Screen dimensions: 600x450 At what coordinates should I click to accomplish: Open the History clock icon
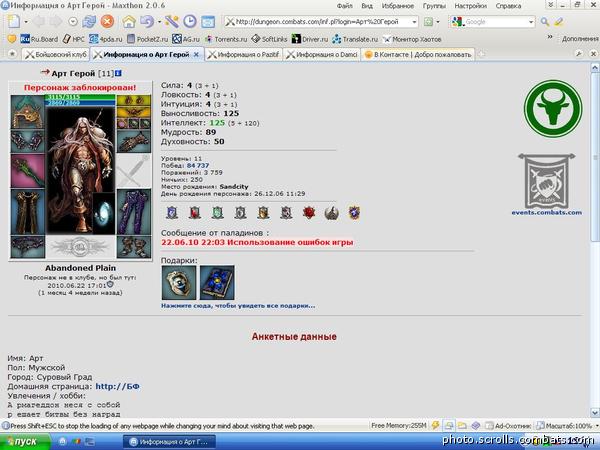(x=190, y=21)
